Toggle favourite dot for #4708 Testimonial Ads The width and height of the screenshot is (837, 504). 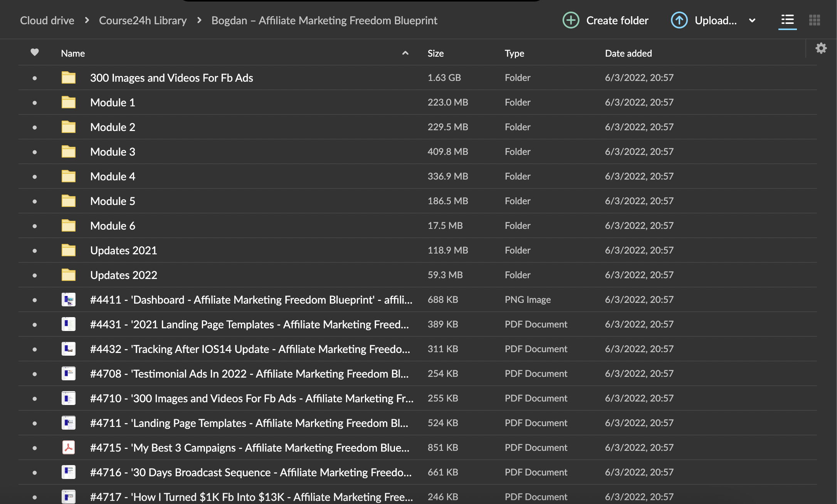pyautogui.click(x=35, y=374)
